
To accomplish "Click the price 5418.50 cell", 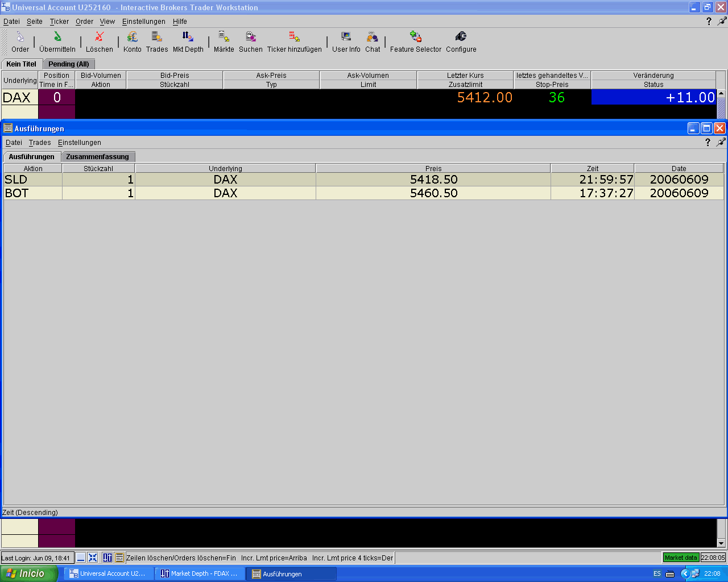I will pyautogui.click(x=433, y=180).
